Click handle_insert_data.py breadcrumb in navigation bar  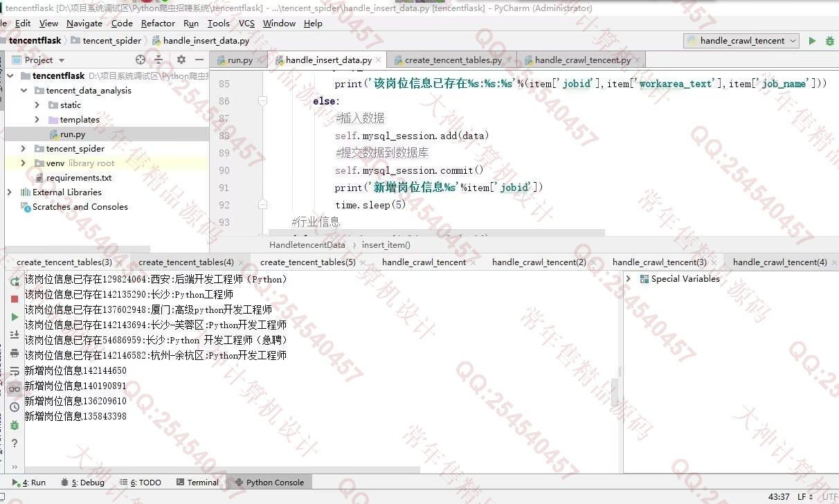point(201,41)
